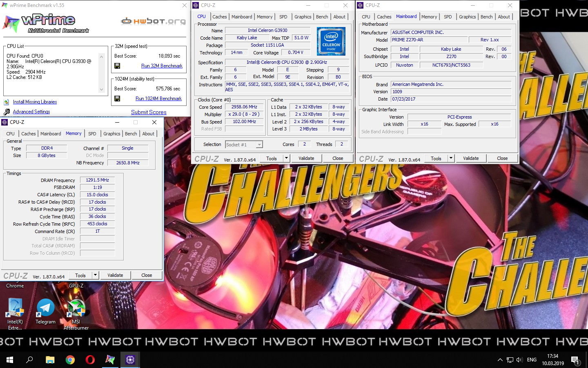Viewport: 588px width, 368px height.
Task: Switch to SPD tab in CPU window
Action: click(283, 17)
